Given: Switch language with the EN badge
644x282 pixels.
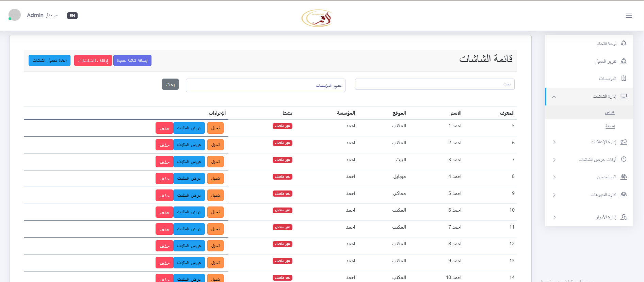Looking at the screenshot, I should (x=72, y=16).
